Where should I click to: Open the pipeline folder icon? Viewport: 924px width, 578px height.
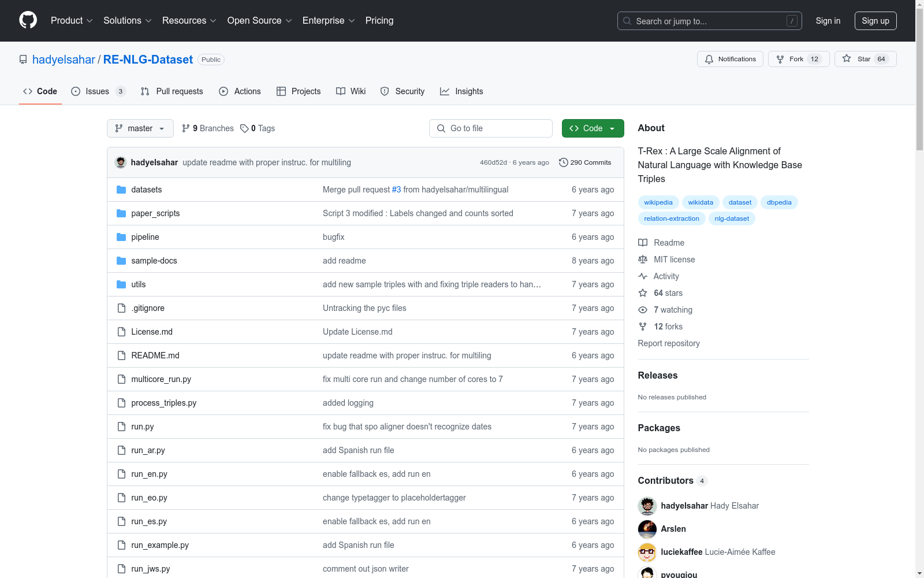(x=121, y=237)
